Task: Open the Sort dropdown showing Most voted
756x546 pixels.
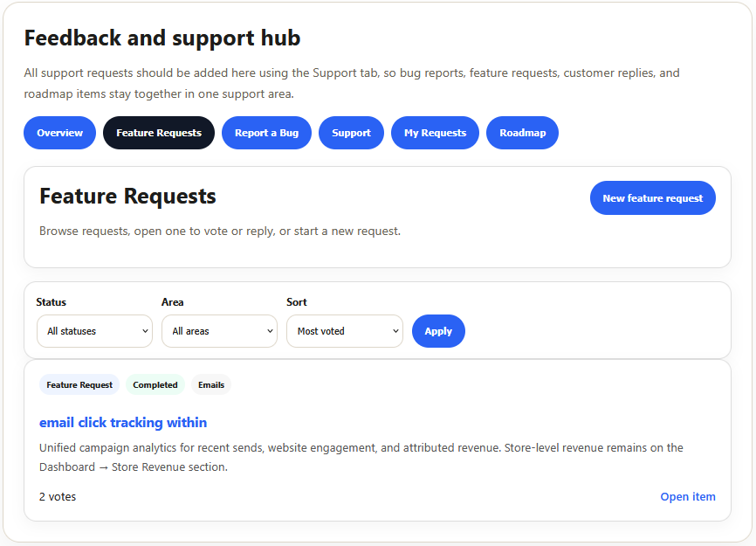Action: 345,331
